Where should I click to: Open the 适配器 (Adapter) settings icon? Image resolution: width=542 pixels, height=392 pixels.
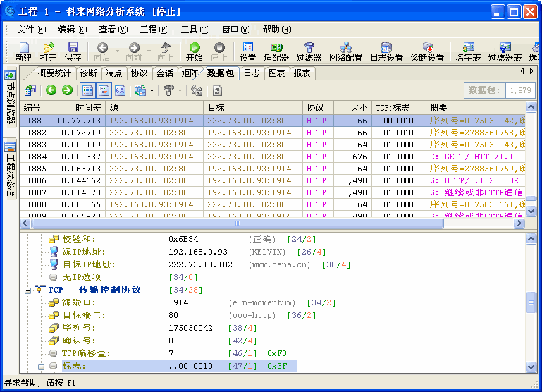276,51
